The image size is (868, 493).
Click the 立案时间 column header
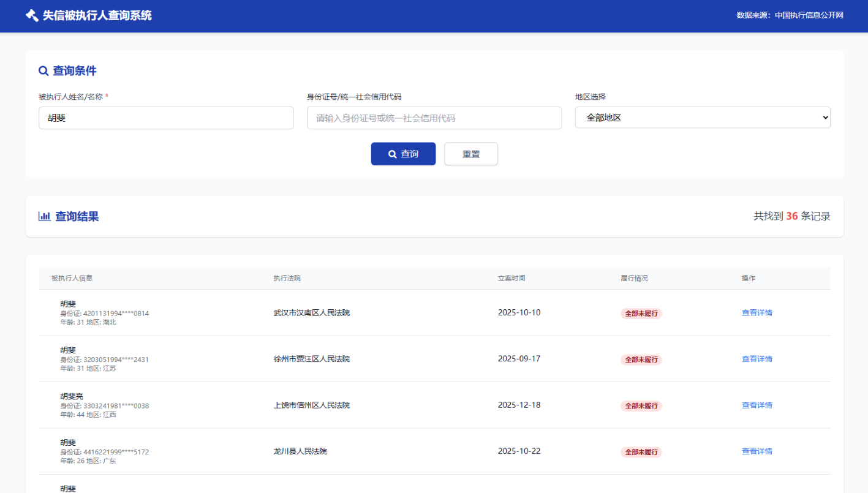click(511, 278)
